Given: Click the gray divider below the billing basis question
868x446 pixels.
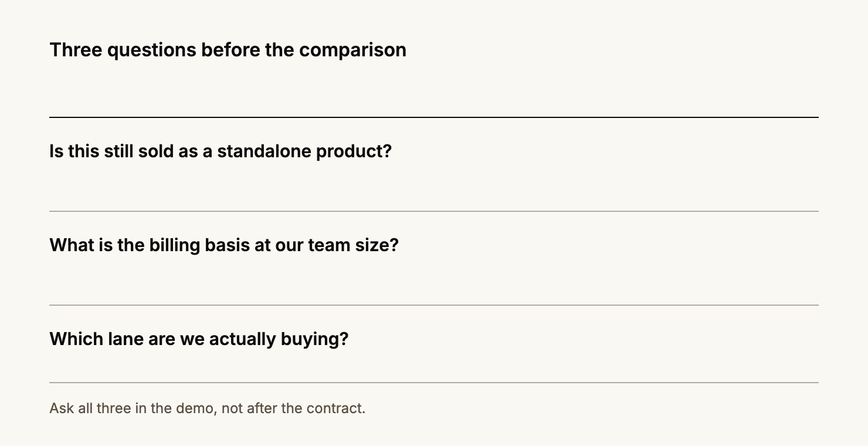Looking at the screenshot, I should pyautogui.click(x=434, y=305).
